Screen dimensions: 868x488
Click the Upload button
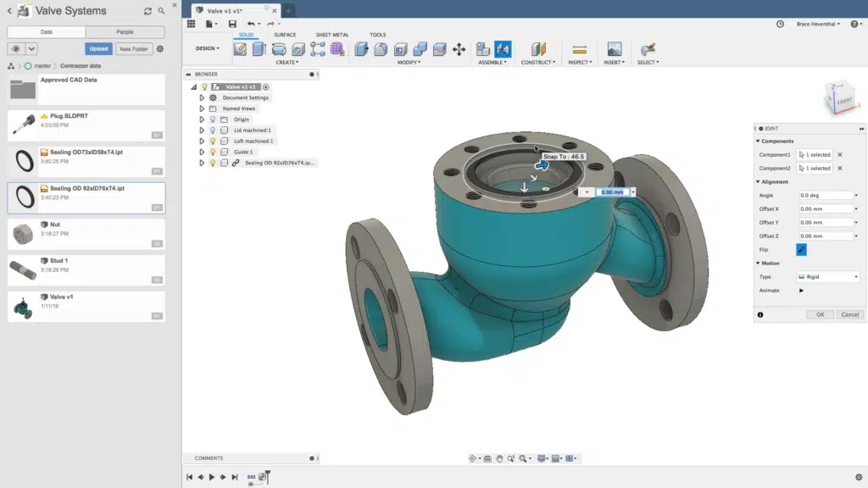(97, 48)
